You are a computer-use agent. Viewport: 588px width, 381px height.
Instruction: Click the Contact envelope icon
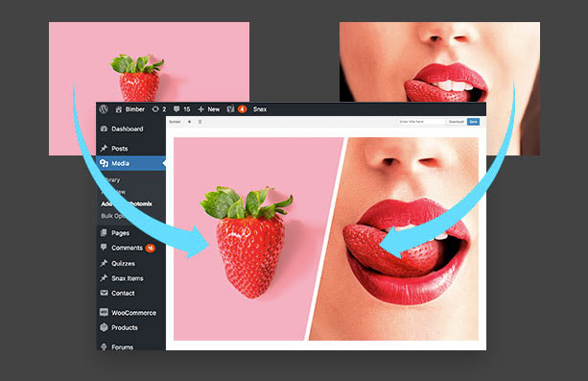[104, 293]
